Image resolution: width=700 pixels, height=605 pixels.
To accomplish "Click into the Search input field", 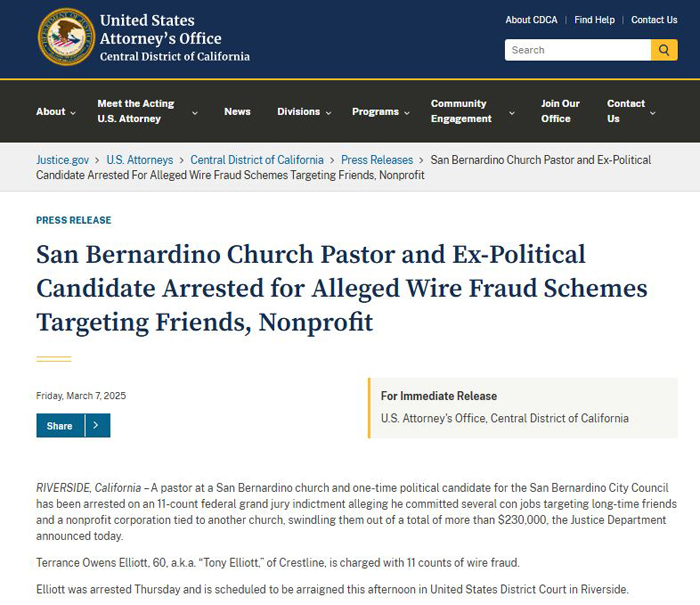I will pos(578,50).
